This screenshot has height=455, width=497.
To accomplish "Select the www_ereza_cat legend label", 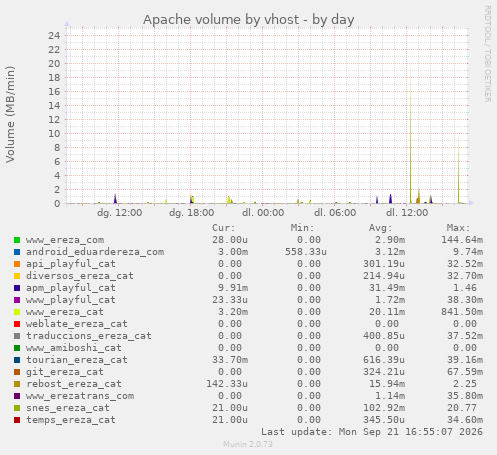I will 65,312.
